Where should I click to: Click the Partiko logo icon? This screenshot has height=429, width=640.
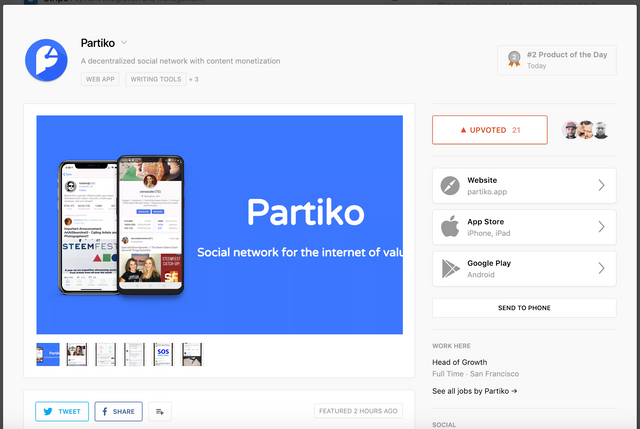pyautogui.click(x=46, y=60)
